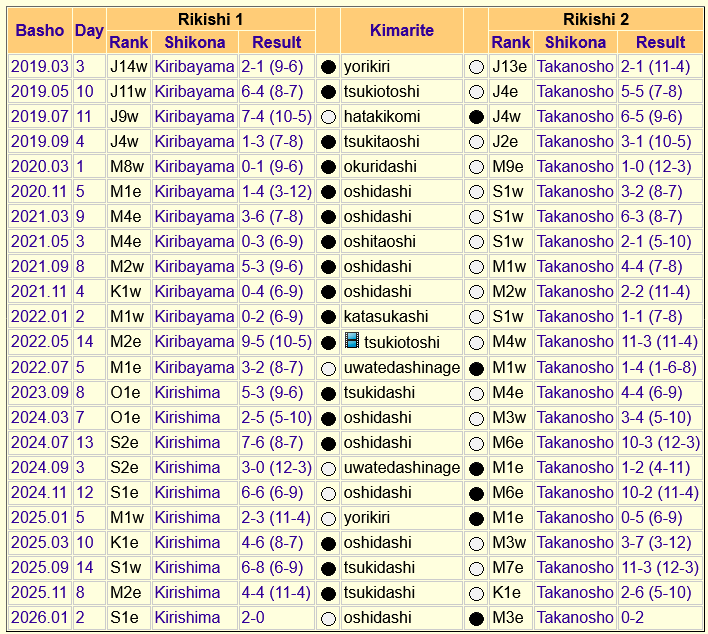The image size is (708, 634).
Task: Open the 2021.09 basho link
Action: point(40,266)
